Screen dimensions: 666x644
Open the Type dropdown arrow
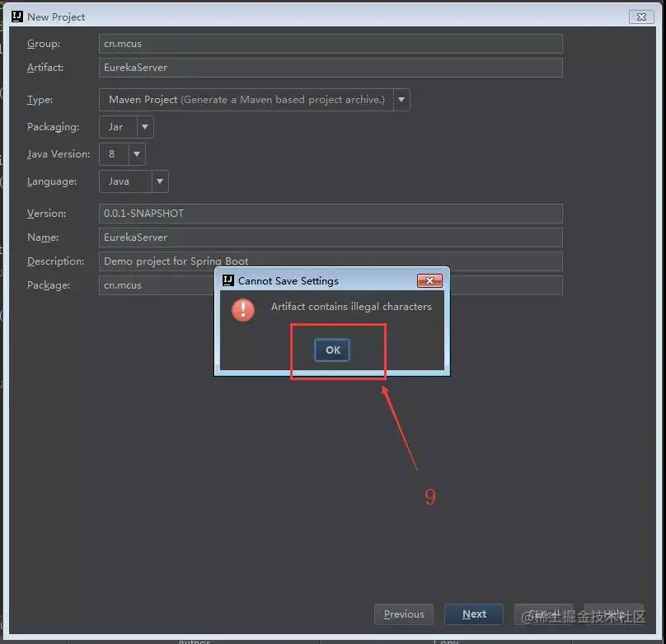point(401,100)
